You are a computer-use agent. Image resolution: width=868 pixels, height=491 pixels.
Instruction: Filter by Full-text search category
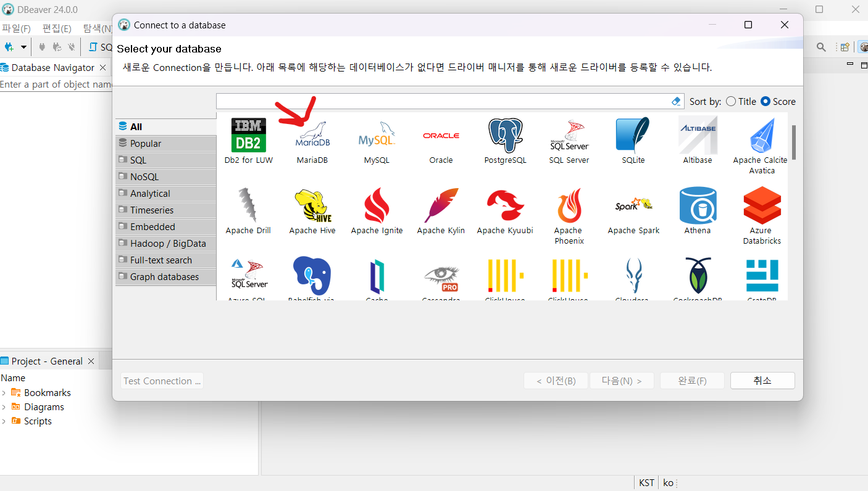point(165,260)
